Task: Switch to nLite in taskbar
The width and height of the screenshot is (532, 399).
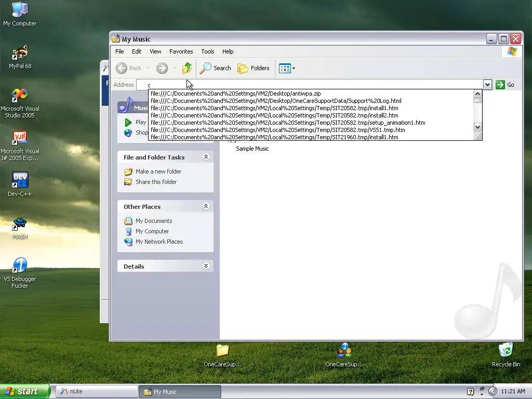Action: point(96,392)
